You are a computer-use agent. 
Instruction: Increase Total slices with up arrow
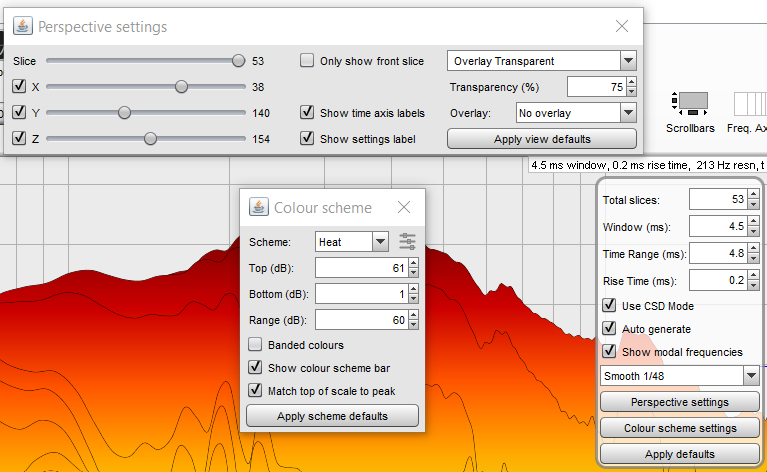click(x=754, y=194)
